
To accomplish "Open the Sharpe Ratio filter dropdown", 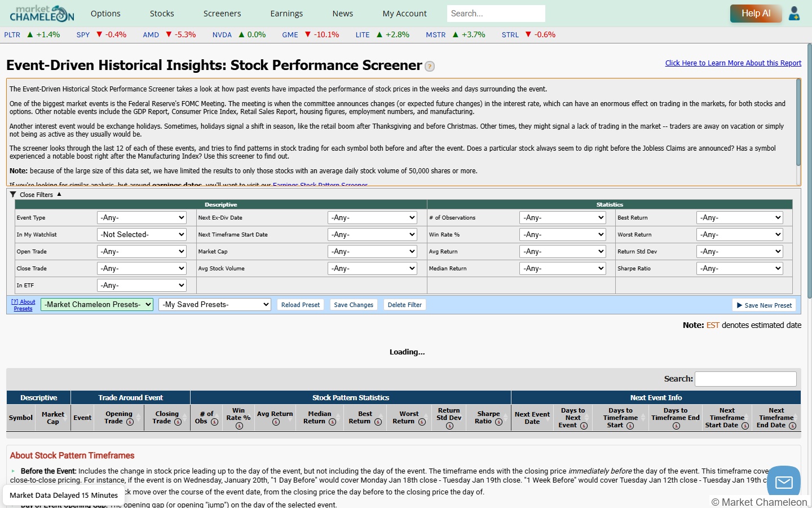I will click(740, 268).
